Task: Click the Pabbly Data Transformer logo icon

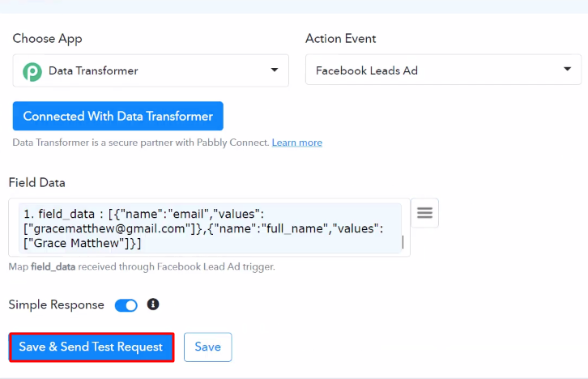Action: pyautogui.click(x=32, y=71)
